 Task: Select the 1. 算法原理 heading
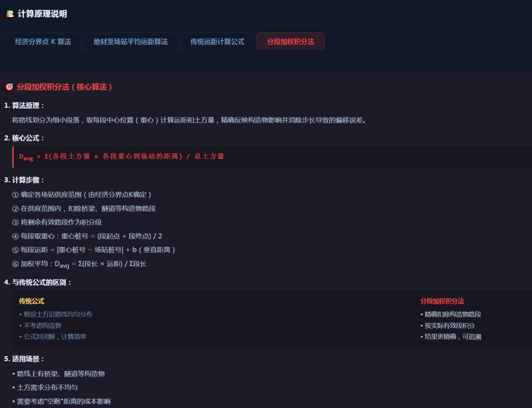coord(25,105)
